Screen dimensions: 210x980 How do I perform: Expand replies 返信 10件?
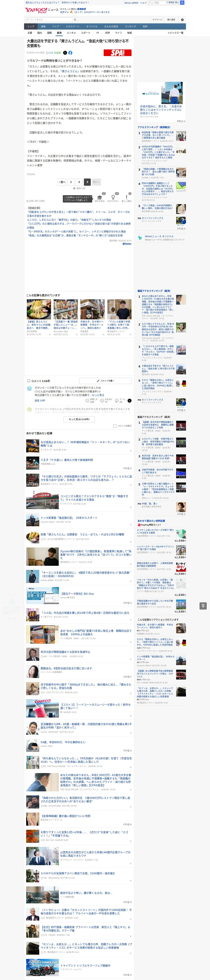(40, 401)
